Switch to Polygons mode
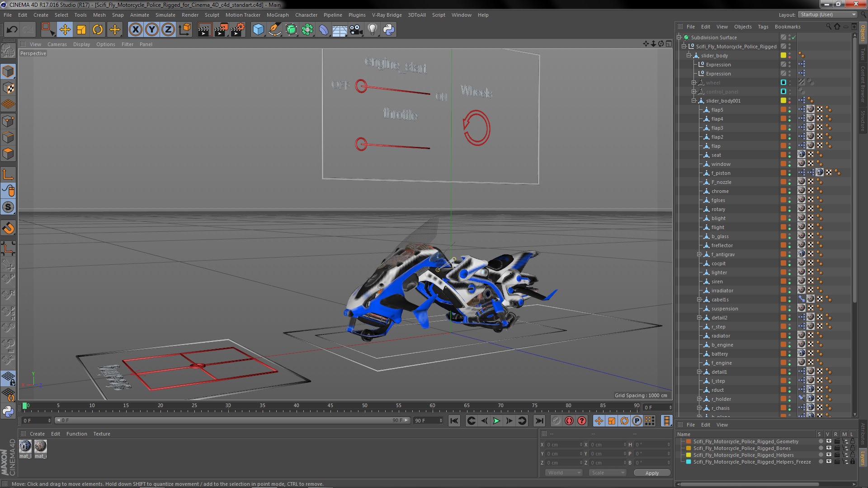 click(8, 154)
